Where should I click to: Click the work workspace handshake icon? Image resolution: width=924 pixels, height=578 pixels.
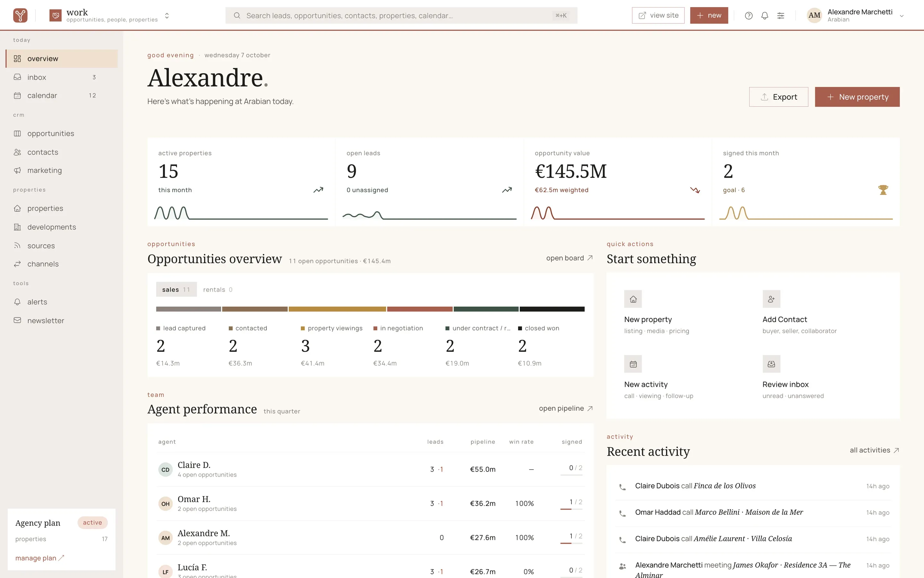pyautogui.click(x=56, y=15)
